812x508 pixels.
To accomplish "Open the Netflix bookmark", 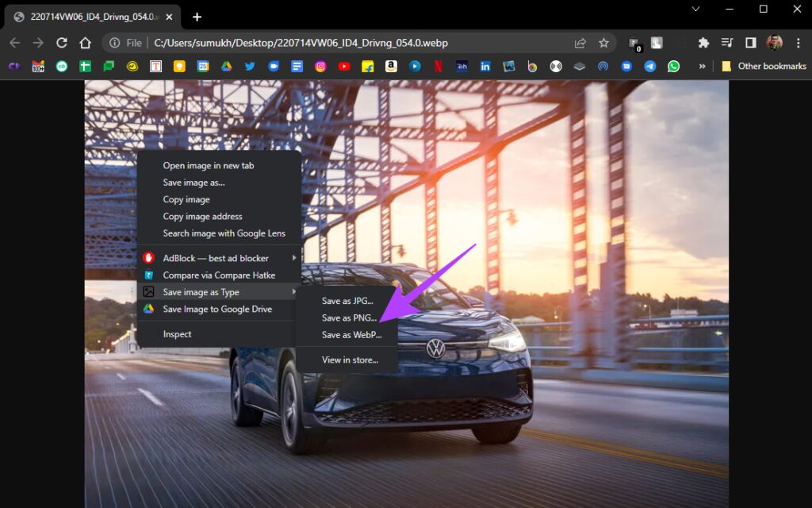I will (438, 67).
